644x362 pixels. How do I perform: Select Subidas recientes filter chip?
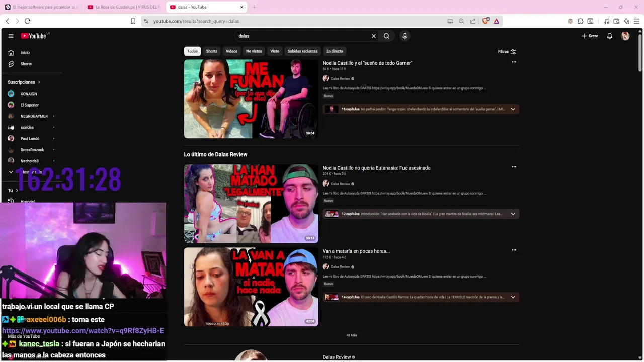click(302, 51)
